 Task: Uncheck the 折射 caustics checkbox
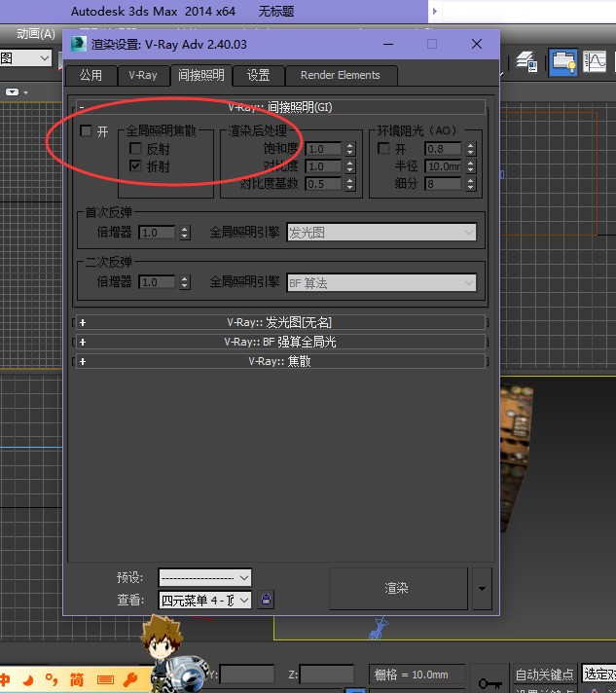[x=135, y=166]
